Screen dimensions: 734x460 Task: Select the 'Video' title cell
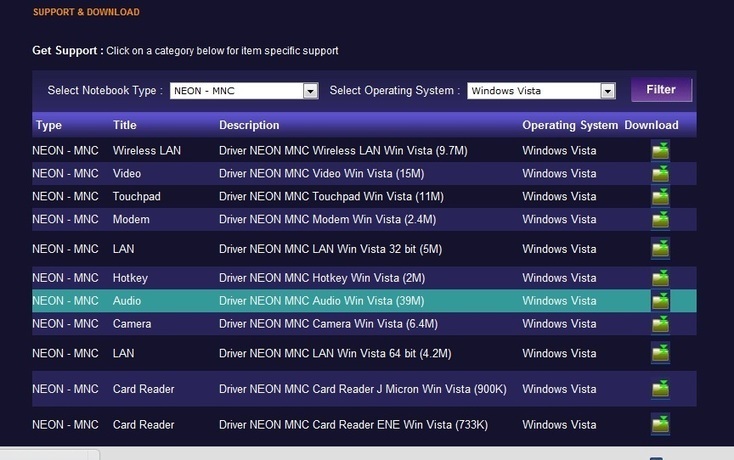pos(126,174)
